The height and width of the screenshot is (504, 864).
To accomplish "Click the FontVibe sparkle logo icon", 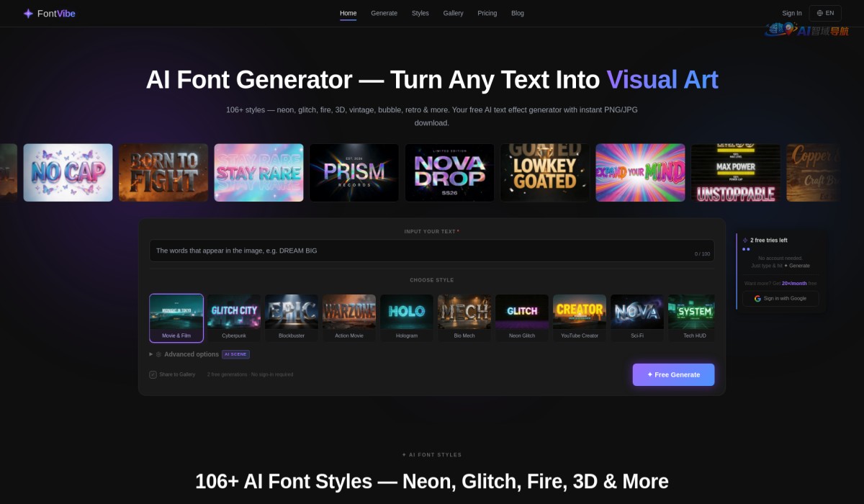I will tap(28, 13).
